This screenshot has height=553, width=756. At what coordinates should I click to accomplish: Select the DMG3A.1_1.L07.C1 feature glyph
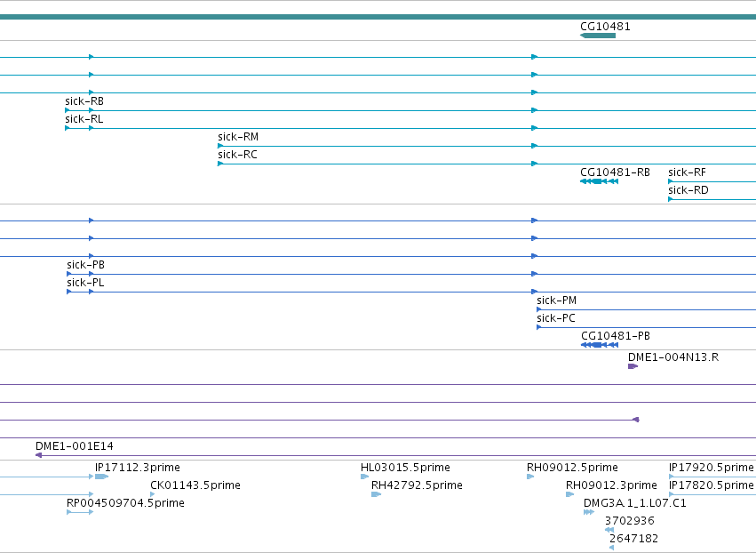pos(589,512)
